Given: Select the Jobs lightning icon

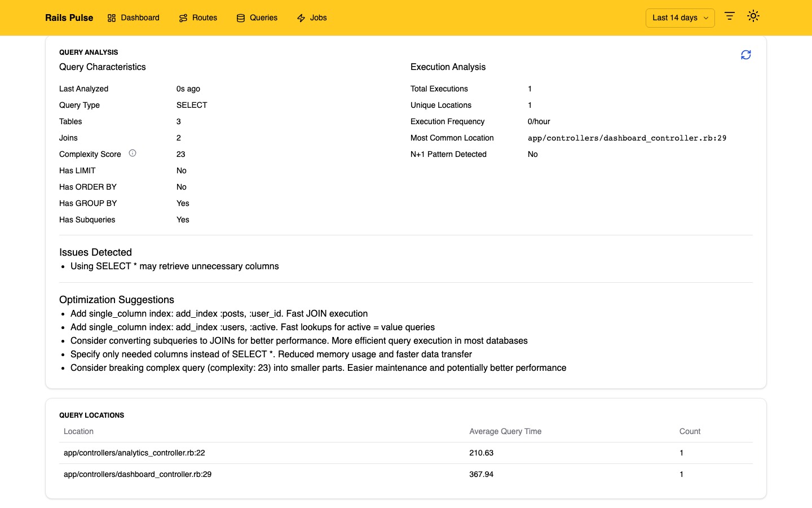Looking at the screenshot, I should pyautogui.click(x=301, y=17).
